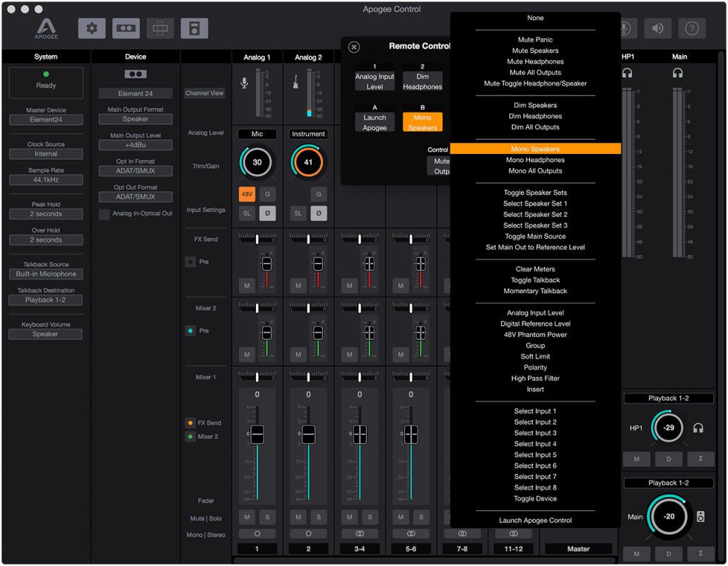This screenshot has width=728, height=566.
Task: Toggle stereo link icon on channel 3-4
Action: [x=360, y=533]
